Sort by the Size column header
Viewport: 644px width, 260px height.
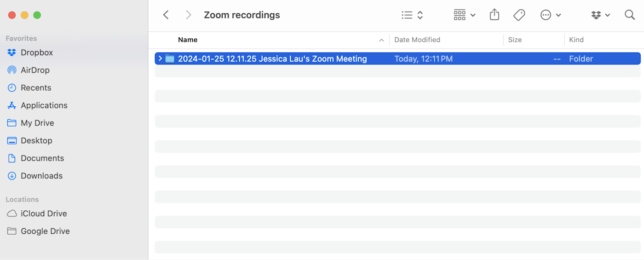(x=515, y=40)
